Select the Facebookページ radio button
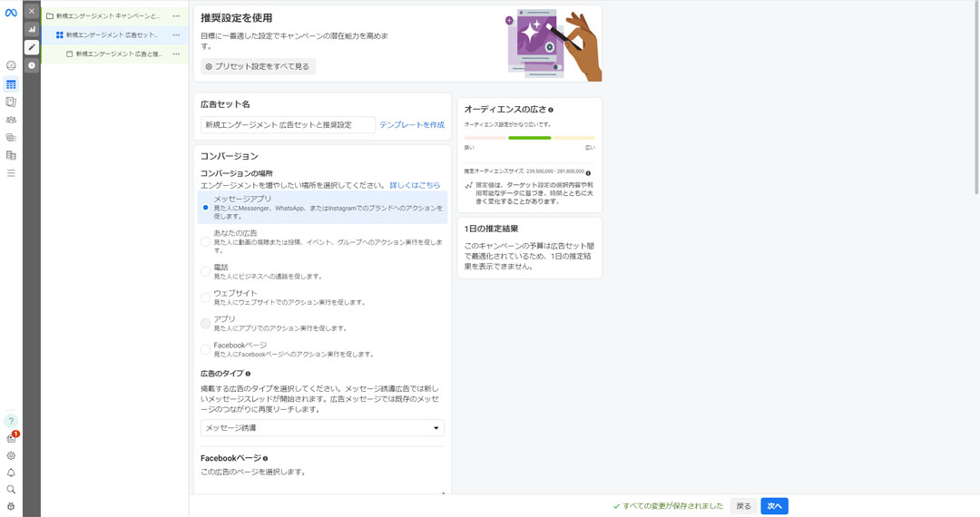Screen dimensions: 980x517 205,350
